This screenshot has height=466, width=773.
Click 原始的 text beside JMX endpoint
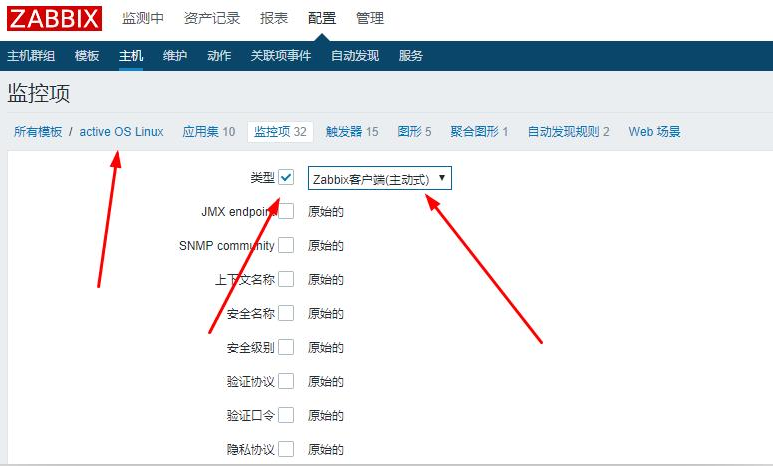click(325, 212)
